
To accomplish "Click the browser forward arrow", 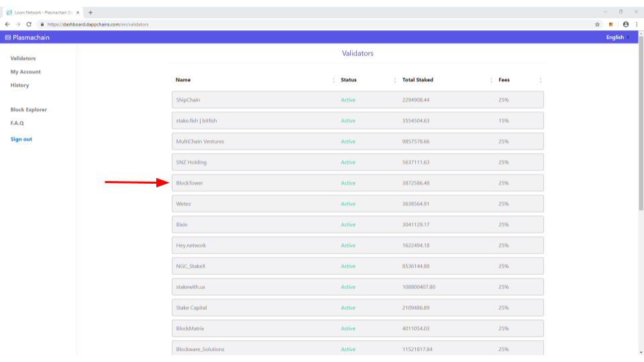I will (18, 24).
